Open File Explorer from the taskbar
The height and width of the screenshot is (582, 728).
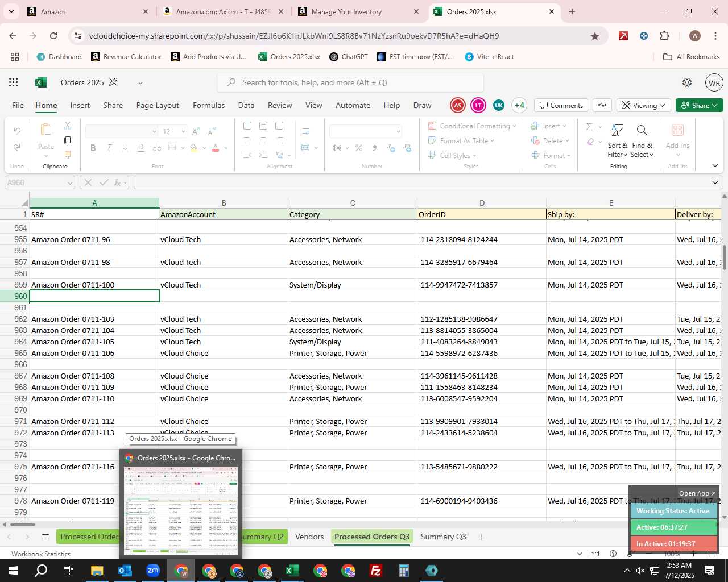coord(97,571)
